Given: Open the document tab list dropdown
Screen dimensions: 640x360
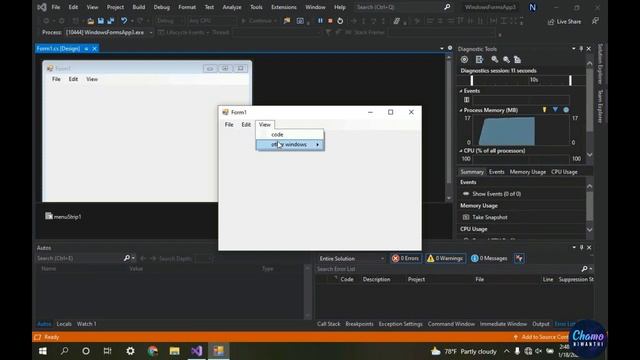Looking at the screenshot, I should (x=442, y=49).
